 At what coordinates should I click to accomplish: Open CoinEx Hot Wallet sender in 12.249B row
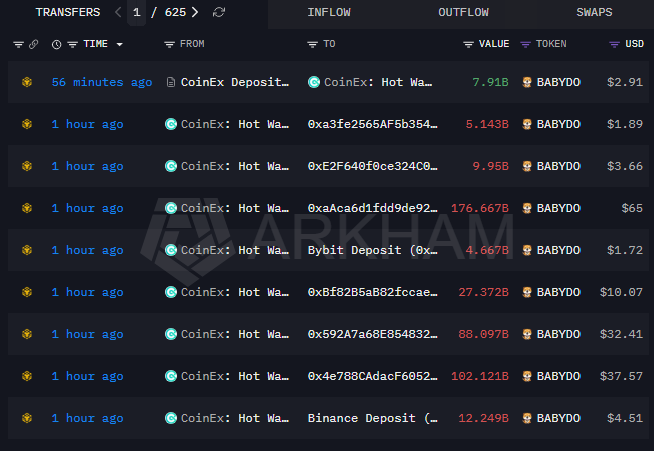(x=235, y=418)
